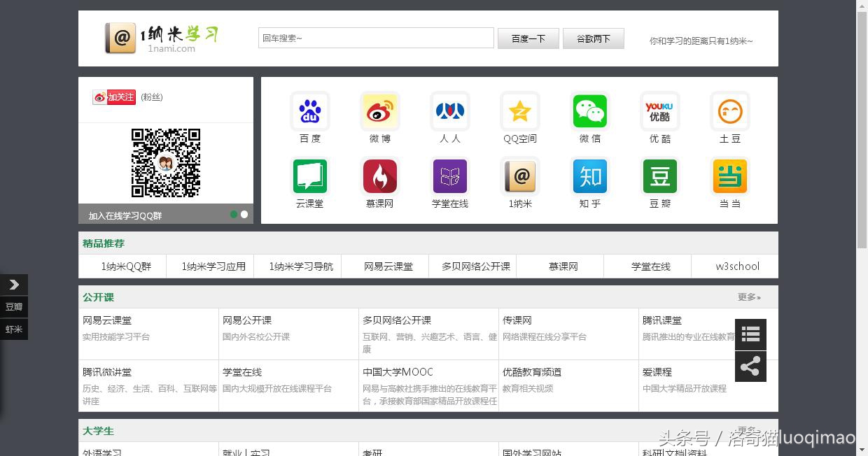Open the w3school recommended link
This screenshot has height=456, width=868.
point(738,266)
